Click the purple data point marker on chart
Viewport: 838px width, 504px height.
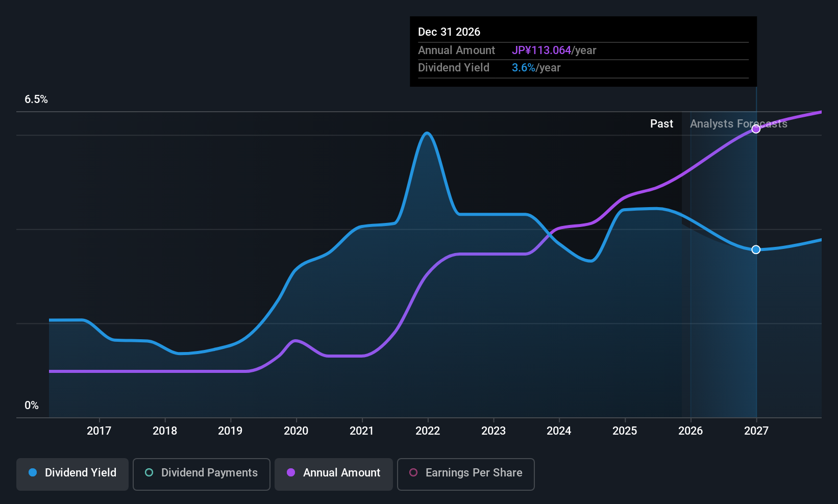tap(756, 129)
